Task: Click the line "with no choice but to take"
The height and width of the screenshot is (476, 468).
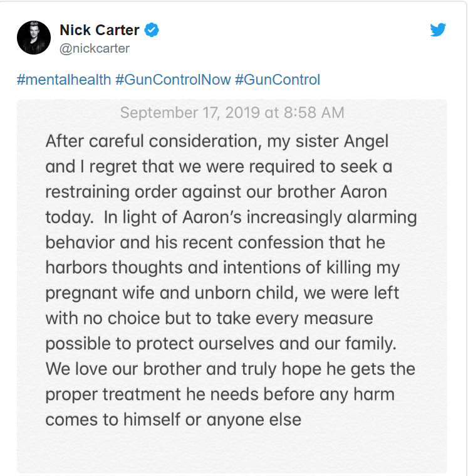Action: click(x=209, y=317)
